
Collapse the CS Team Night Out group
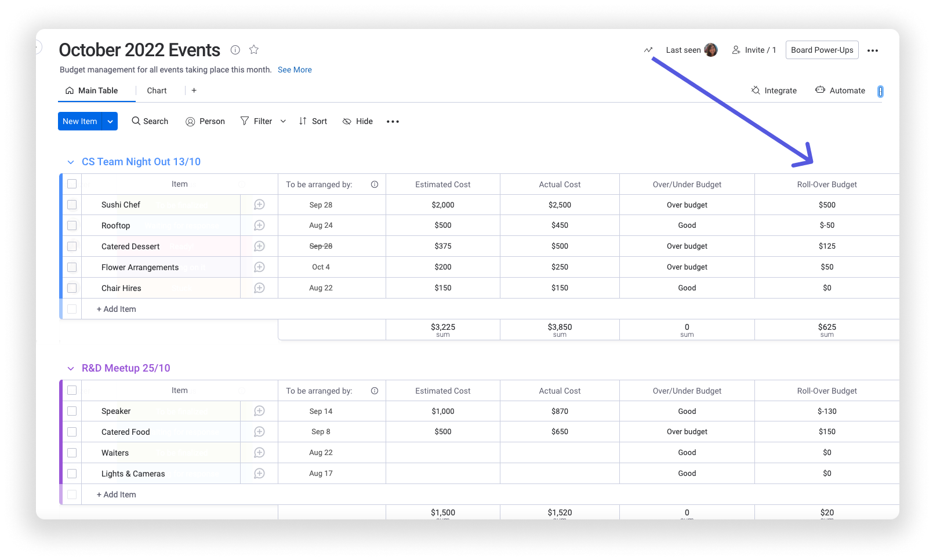[x=71, y=162]
